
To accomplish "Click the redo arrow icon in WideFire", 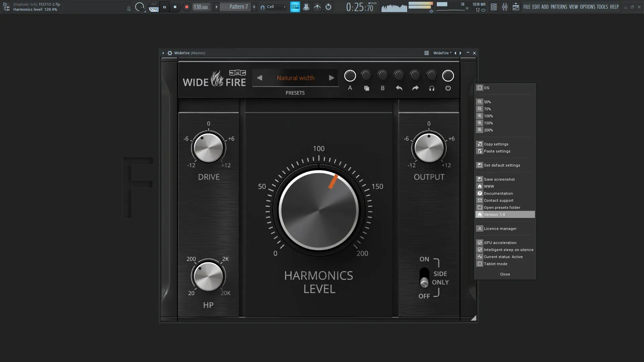I will pos(415,88).
